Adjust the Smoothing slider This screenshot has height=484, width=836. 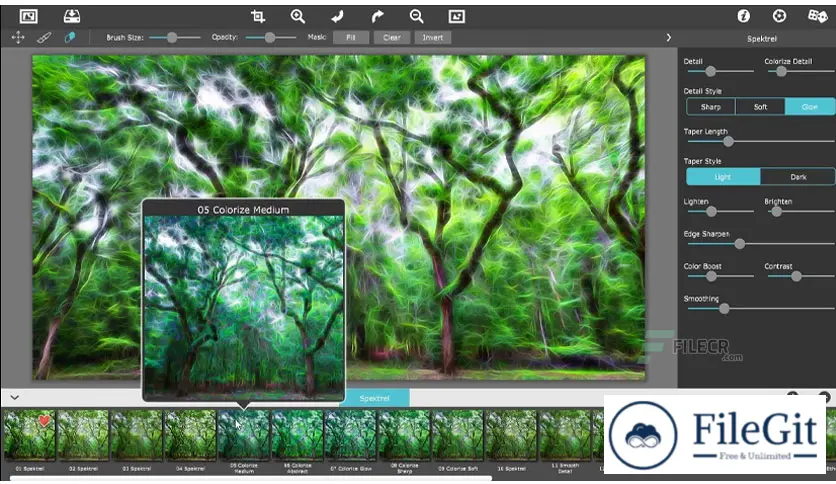(761, 309)
